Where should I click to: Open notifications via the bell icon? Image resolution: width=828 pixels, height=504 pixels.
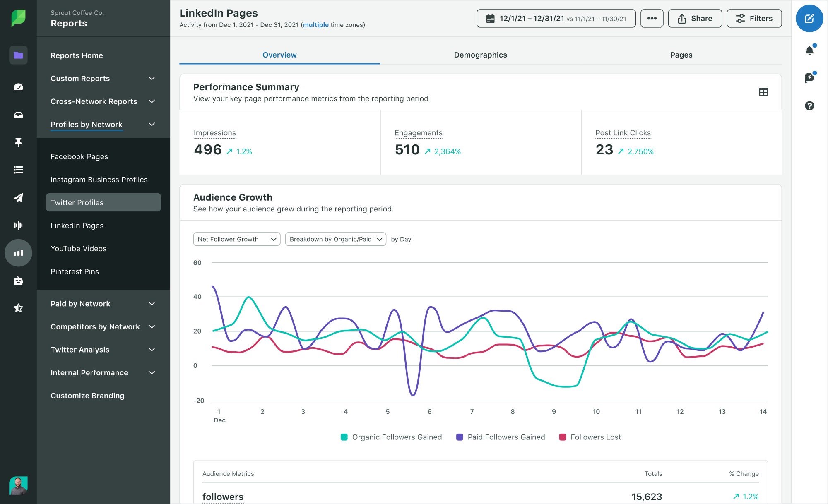(809, 50)
